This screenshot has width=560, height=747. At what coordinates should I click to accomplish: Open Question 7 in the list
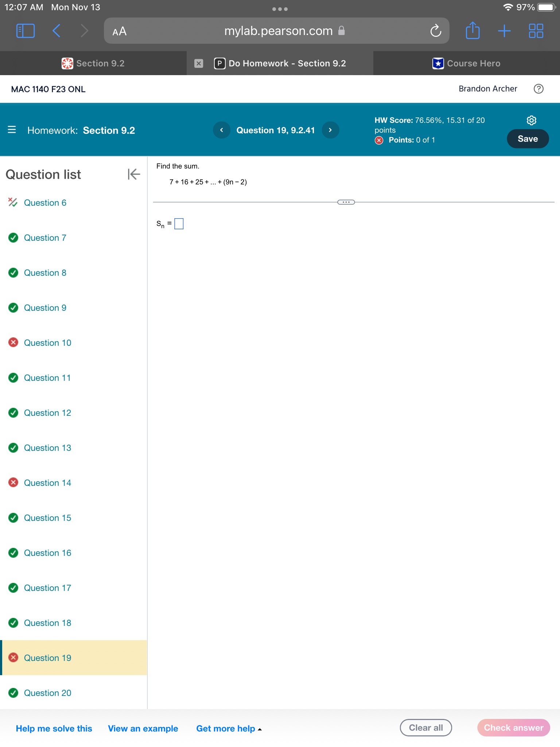click(45, 238)
